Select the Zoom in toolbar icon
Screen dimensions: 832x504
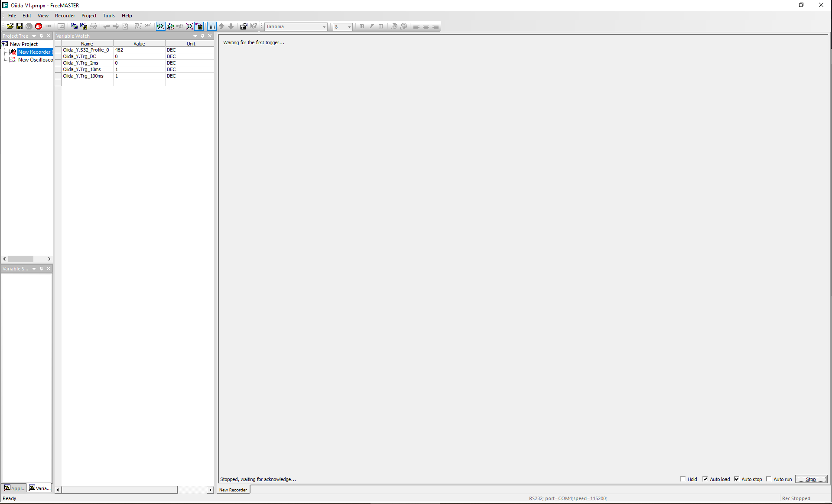[x=160, y=26]
